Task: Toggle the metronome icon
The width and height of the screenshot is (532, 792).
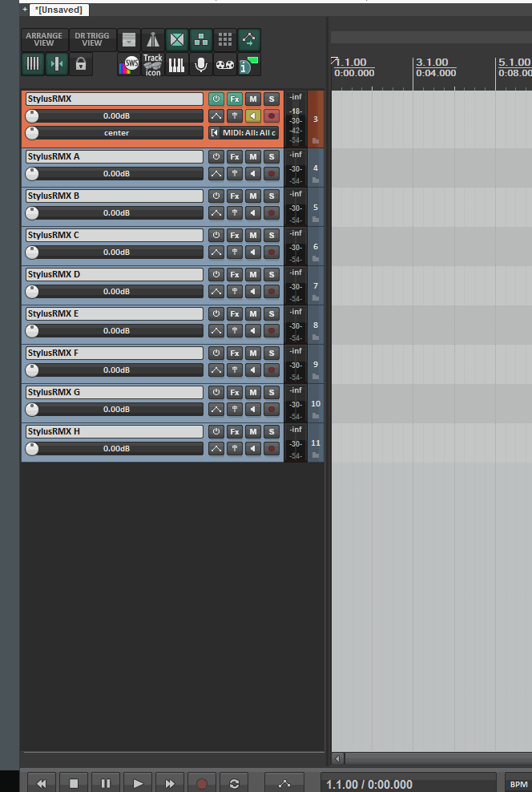Action: point(152,39)
